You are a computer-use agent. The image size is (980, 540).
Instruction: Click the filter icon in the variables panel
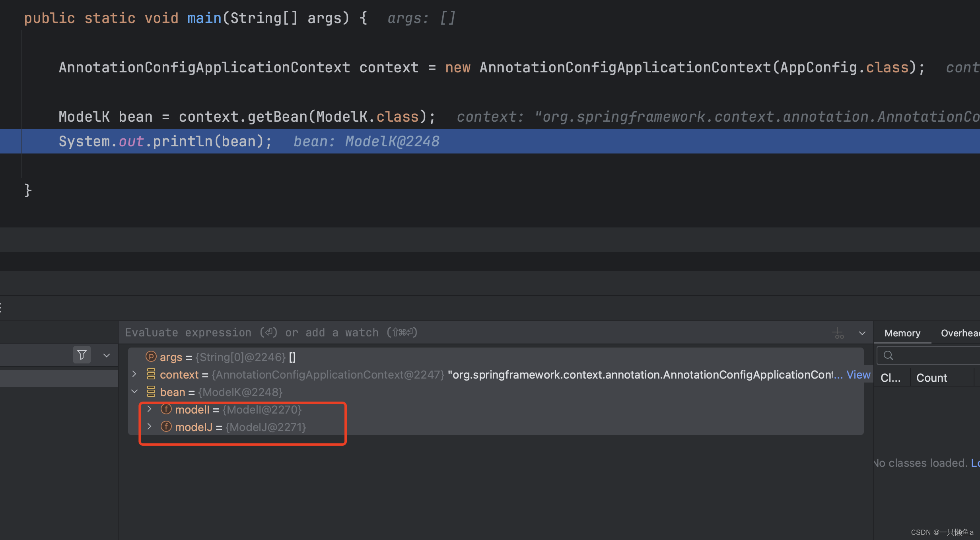(x=82, y=355)
